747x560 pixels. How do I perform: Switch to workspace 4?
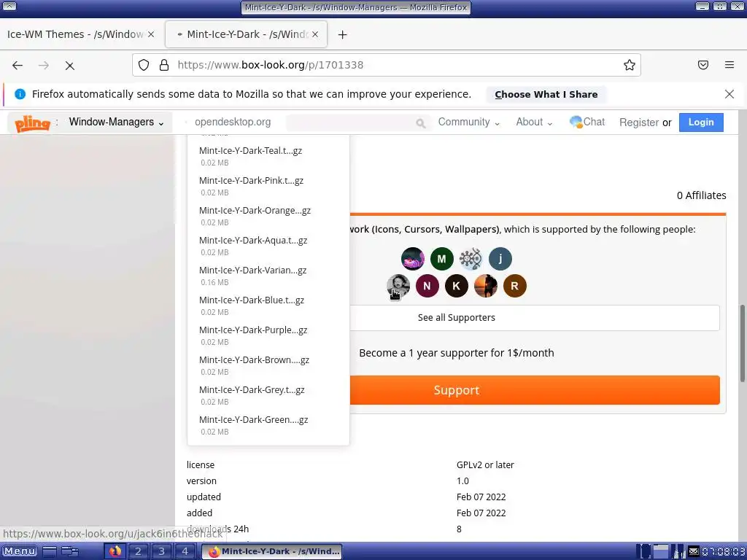(x=185, y=551)
